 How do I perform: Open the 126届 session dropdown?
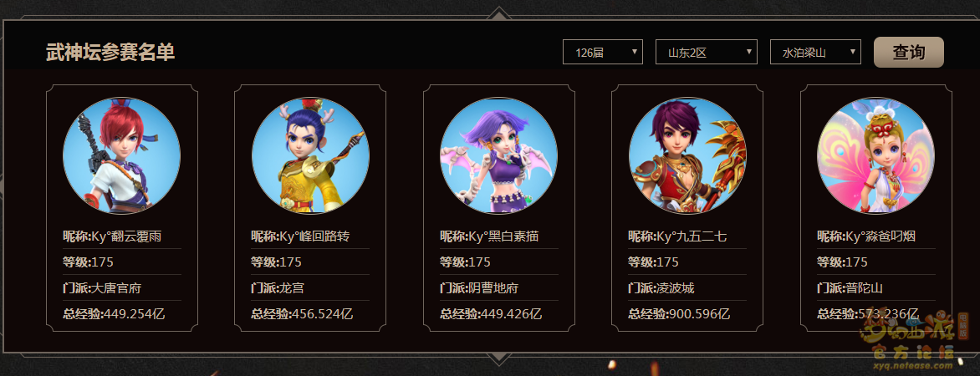pyautogui.click(x=603, y=53)
